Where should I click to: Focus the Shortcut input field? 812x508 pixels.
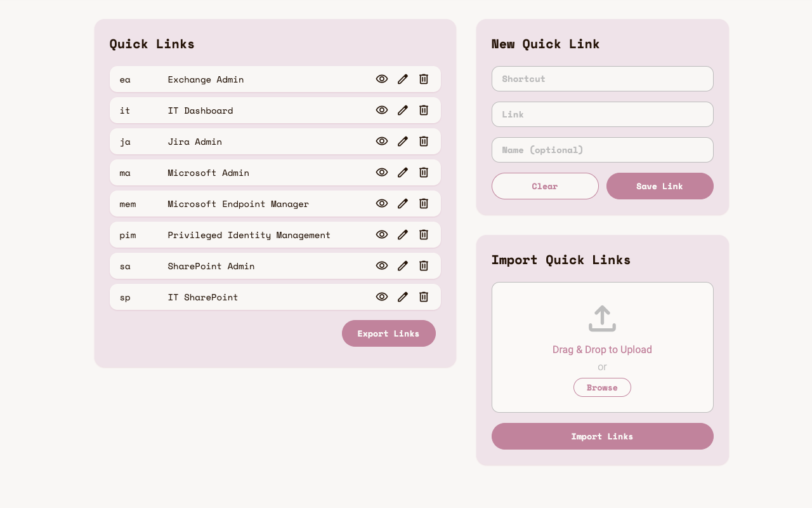602,79
